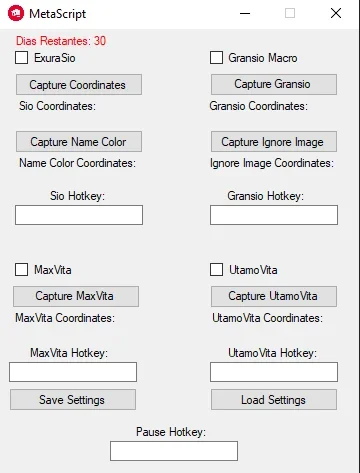Click the MetaScript app icon in title bar
360x473 pixels.
pos(16,14)
